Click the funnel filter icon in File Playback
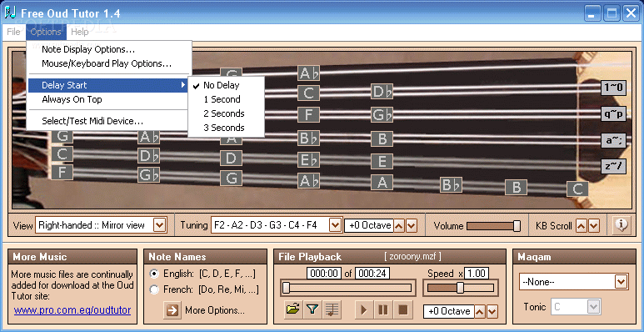The image size is (644, 332). click(312, 309)
